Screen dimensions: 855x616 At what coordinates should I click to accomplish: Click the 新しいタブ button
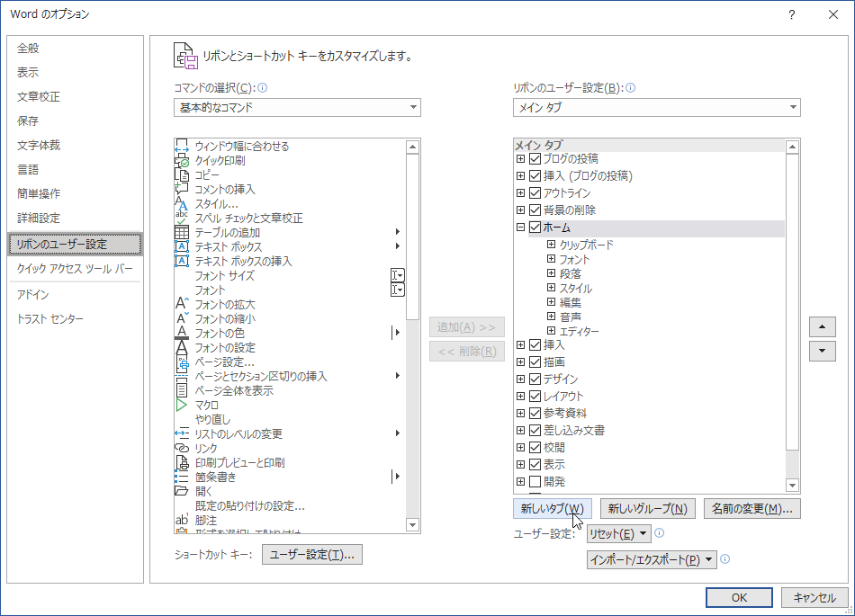(553, 509)
